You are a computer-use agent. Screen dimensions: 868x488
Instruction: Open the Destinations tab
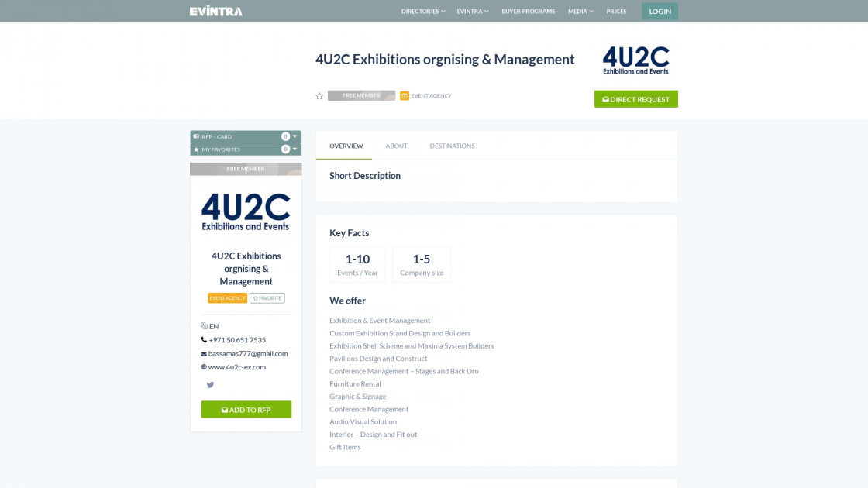coord(452,146)
